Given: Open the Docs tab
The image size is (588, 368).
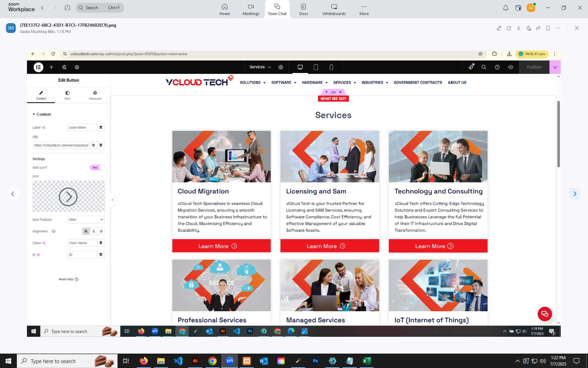Looking at the screenshot, I should click(x=303, y=9).
